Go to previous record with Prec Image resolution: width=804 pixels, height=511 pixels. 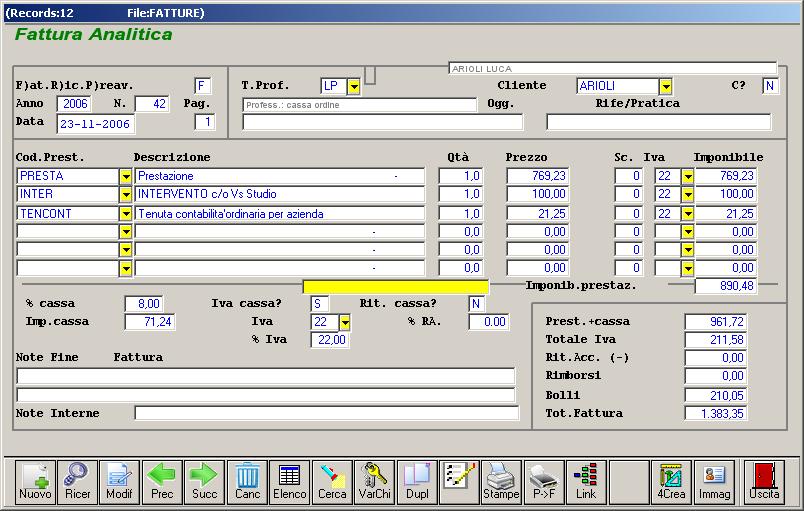point(162,482)
